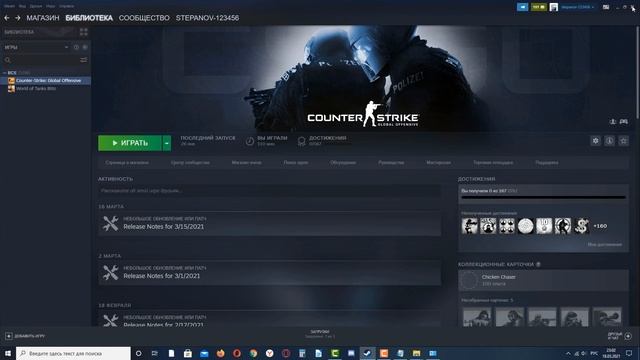Viewport: 640px width, 360px height.
Task: Click wrench icon of 3/1/2021 update
Action: (x=111, y=273)
